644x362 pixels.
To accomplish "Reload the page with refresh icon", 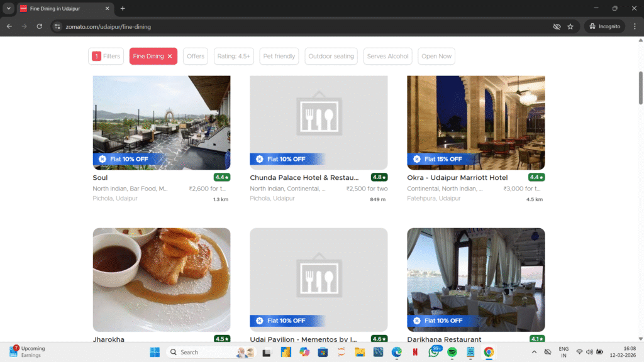I will pyautogui.click(x=39, y=26).
